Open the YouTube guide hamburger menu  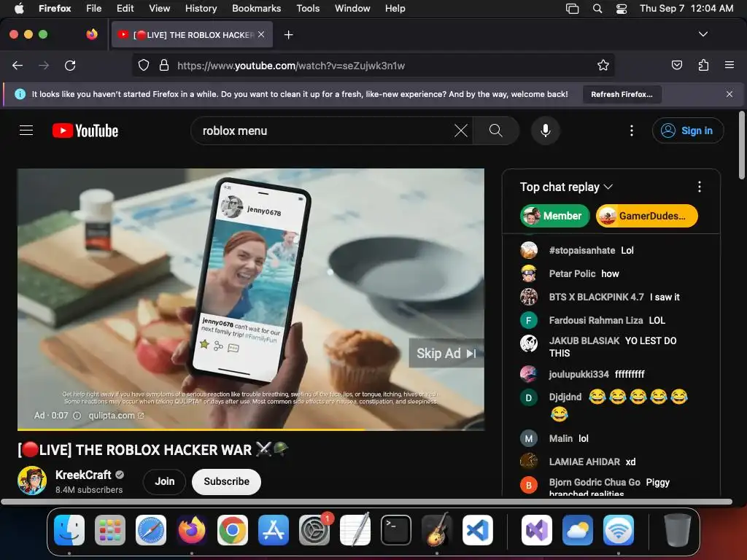click(x=26, y=131)
